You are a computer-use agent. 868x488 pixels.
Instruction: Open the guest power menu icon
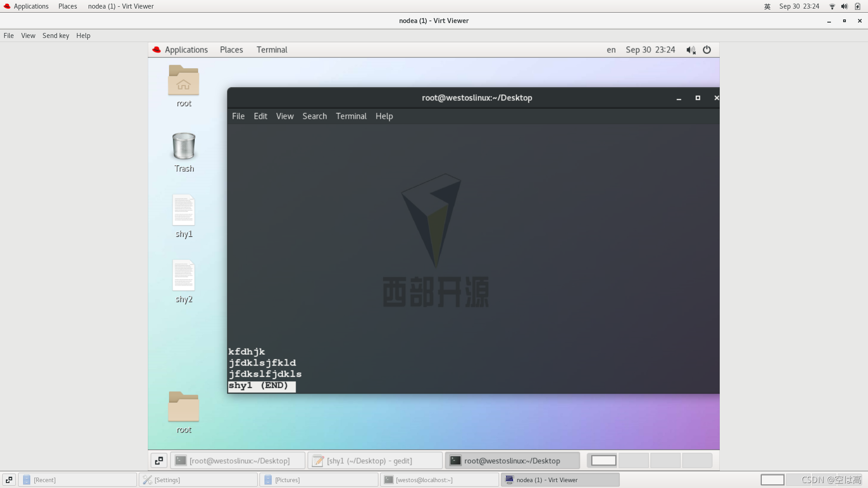(707, 50)
